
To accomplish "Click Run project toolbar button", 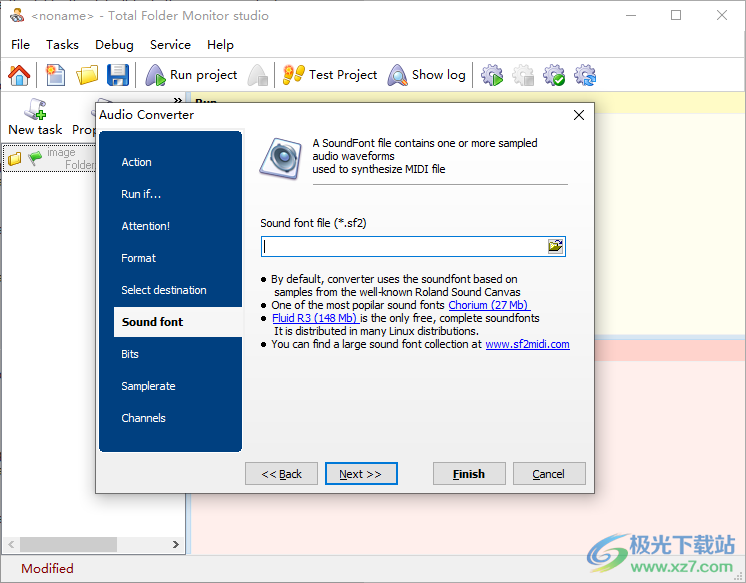I will tap(191, 75).
